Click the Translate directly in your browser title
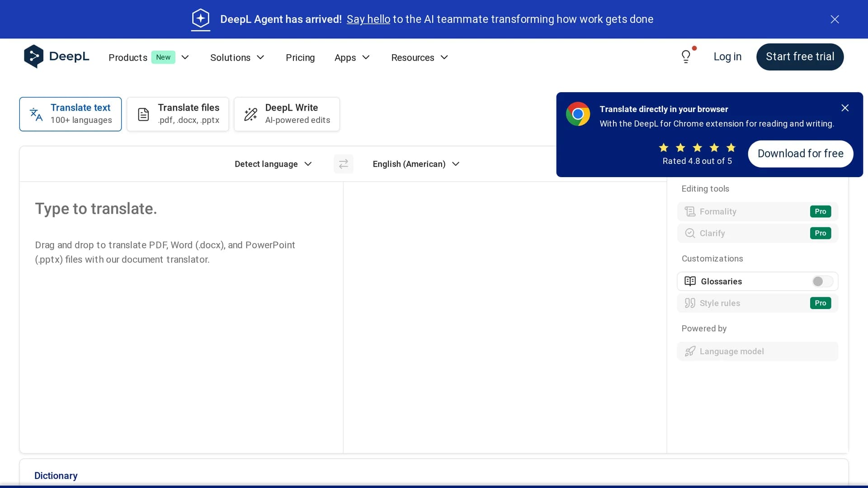The image size is (868, 488). pyautogui.click(x=664, y=109)
